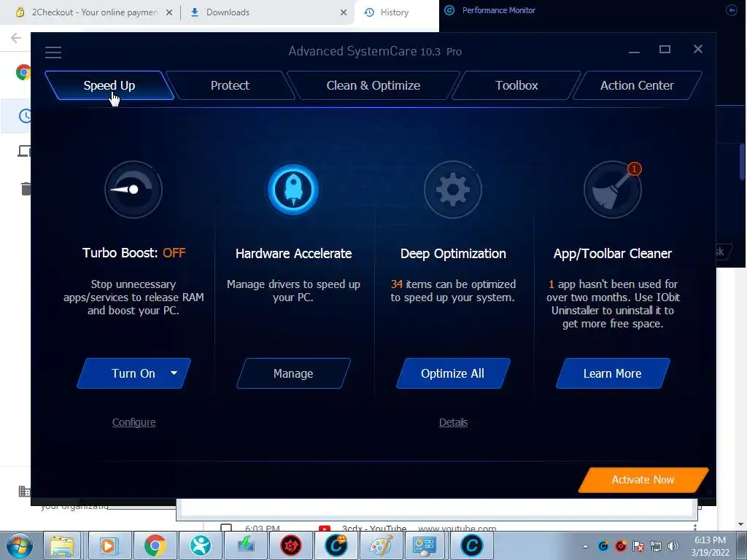Image resolution: width=747 pixels, height=560 pixels.
Task: Open Paint from the taskbar
Action: tap(381, 545)
